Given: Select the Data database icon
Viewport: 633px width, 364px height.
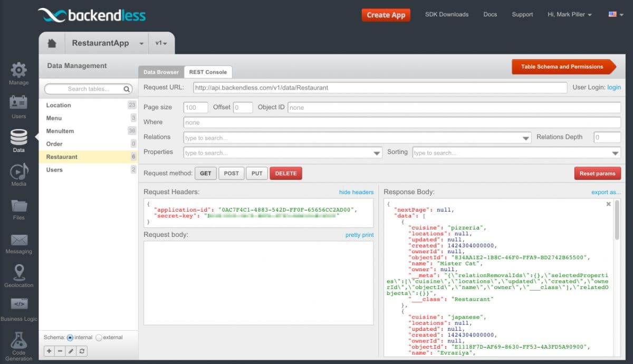Looking at the screenshot, I should [x=19, y=137].
